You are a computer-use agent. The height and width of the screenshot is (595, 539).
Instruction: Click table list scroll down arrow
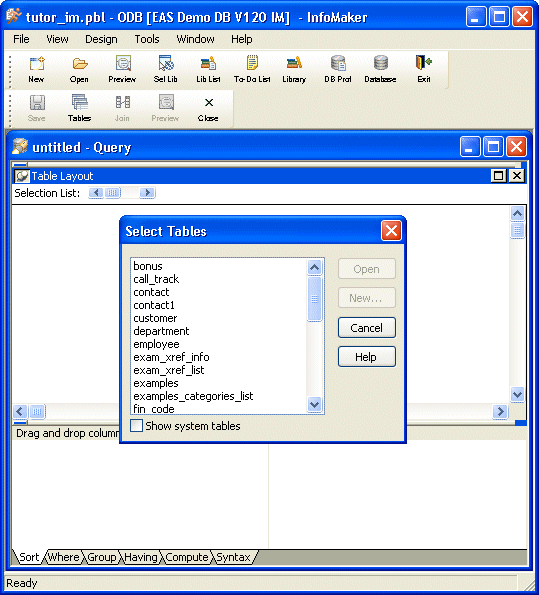pyautogui.click(x=315, y=405)
